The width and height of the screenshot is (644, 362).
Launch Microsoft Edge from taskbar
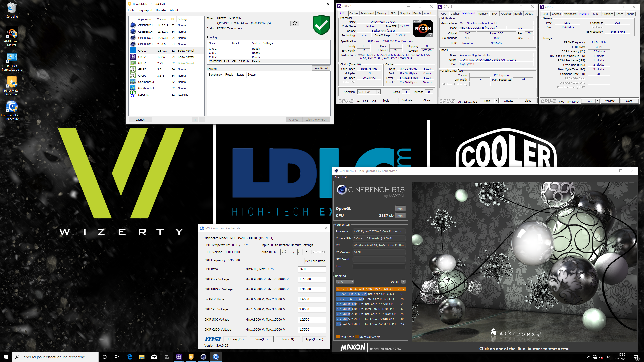tap(130, 357)
